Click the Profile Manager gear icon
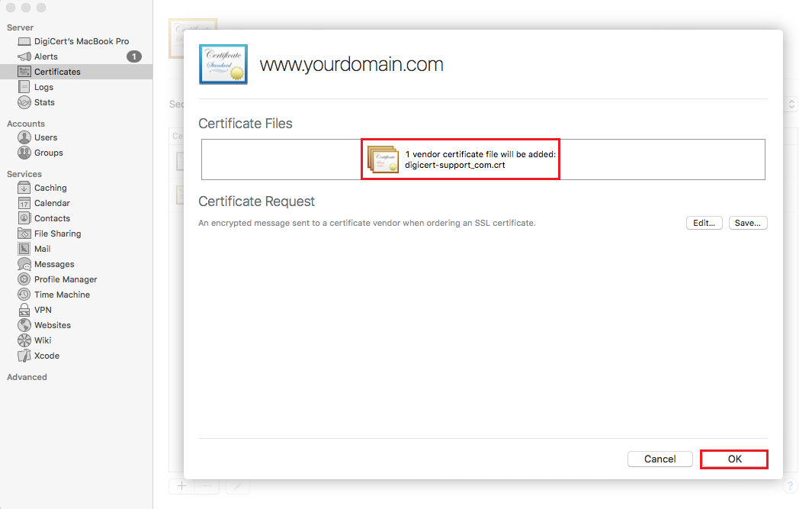 pos(24,279)
